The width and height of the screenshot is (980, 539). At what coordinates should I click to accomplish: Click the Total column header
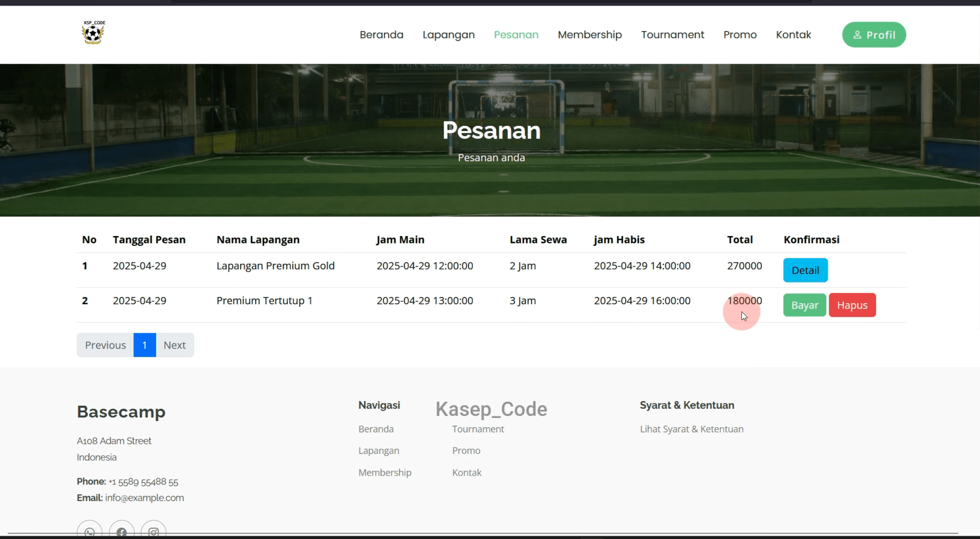point(740,240)
